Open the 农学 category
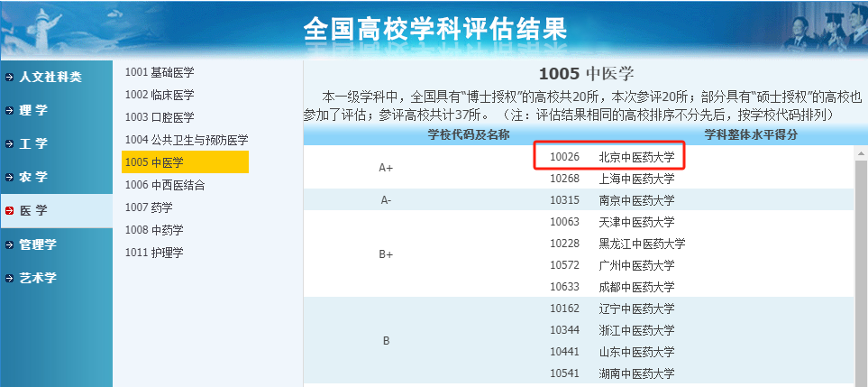Image resolution: width=868 pixels, height=387 pixels. point(33,177)
